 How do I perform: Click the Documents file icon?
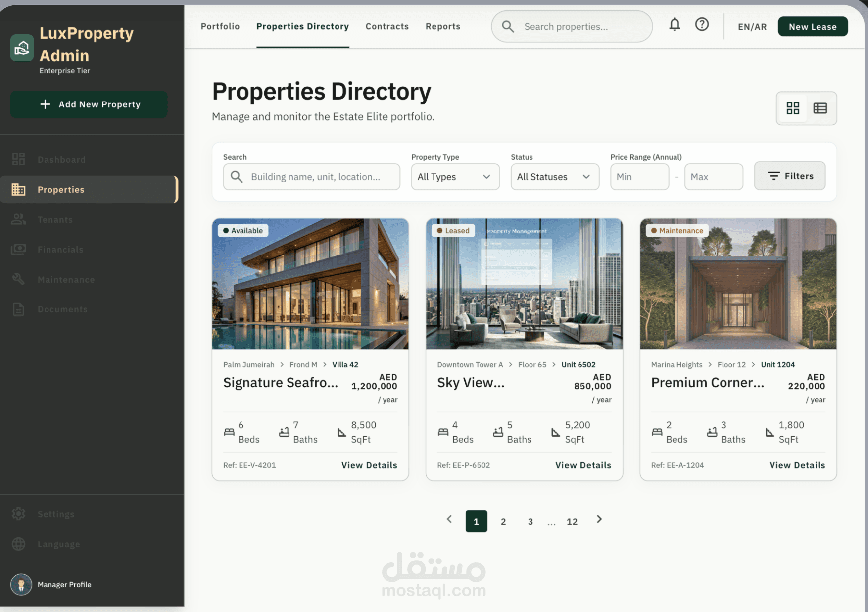(x=19, y=309)
